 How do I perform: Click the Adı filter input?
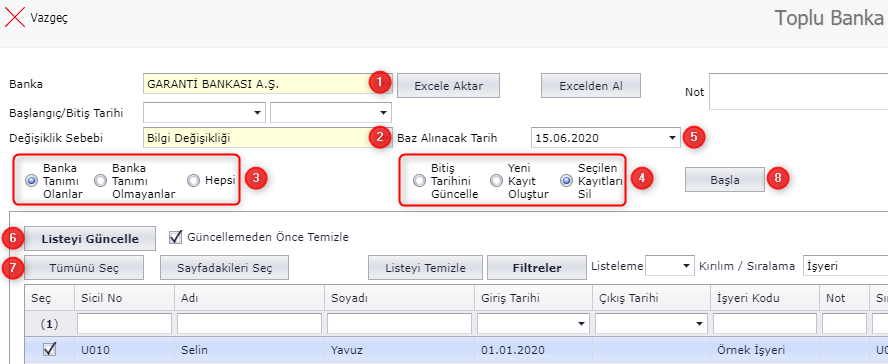click(249, 324)
